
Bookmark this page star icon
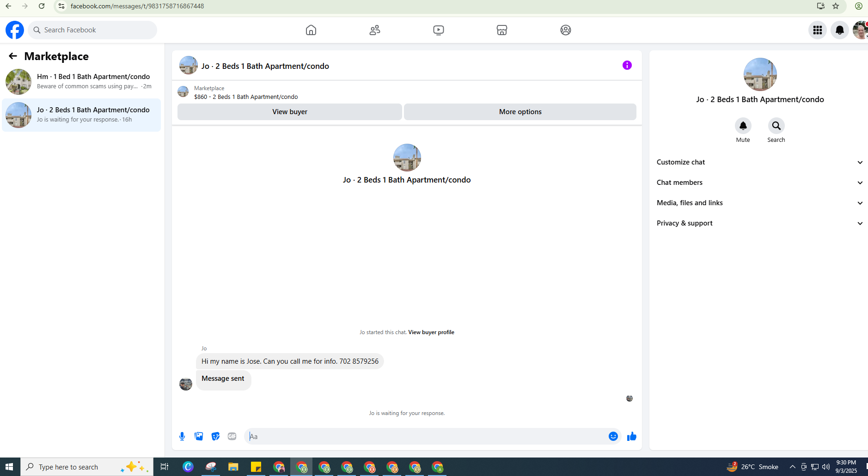(836, 6)
